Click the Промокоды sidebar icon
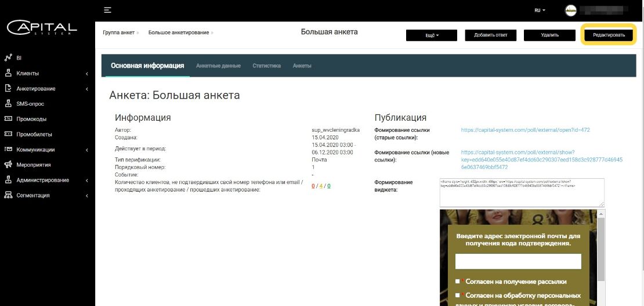644x306 pixels. coord(8,119)
